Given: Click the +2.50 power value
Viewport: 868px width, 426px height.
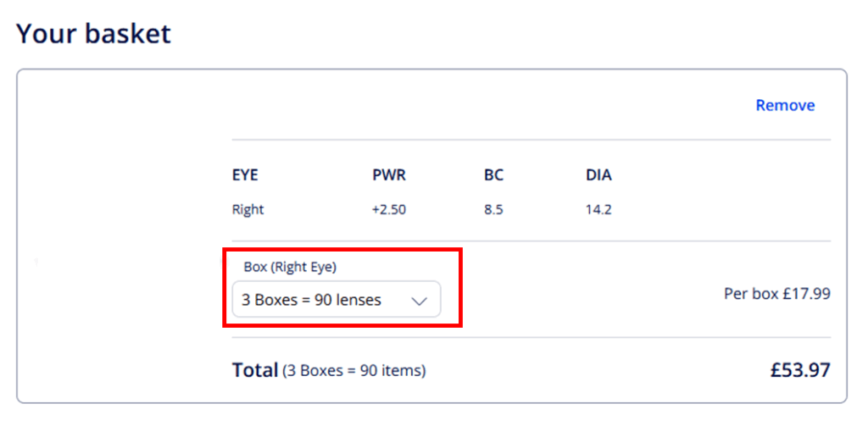Looking at the screenshot, I should point(389,210).
